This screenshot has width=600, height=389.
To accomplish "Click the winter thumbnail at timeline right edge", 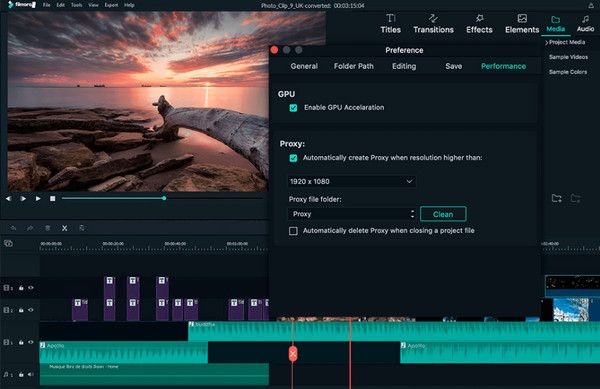I will 571,309.
